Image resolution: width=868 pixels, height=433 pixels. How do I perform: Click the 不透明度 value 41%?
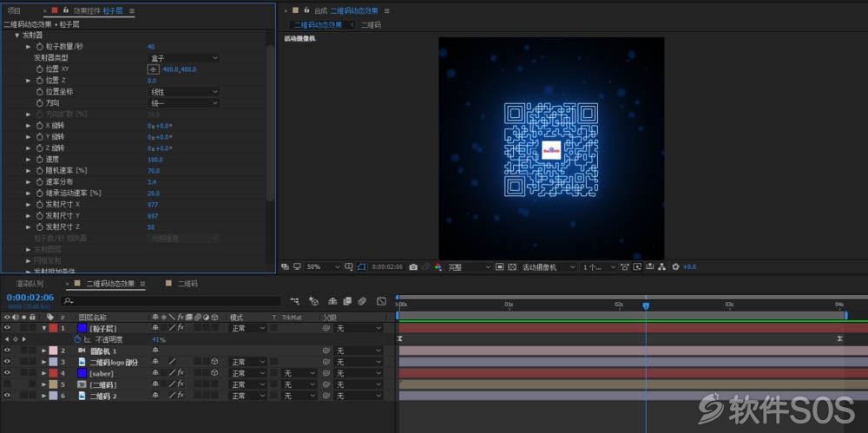(x=158, y=339)
